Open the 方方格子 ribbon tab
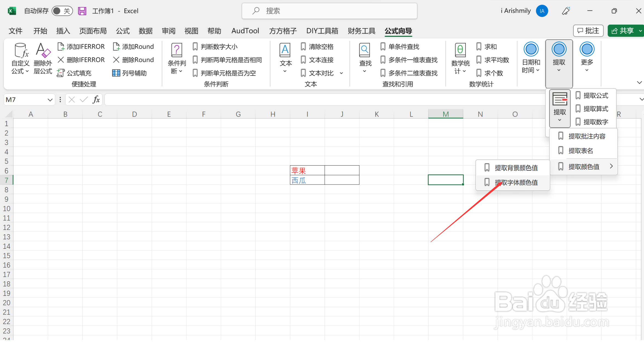This screenshot has width=644, height=344. click(x=283, y=31)
